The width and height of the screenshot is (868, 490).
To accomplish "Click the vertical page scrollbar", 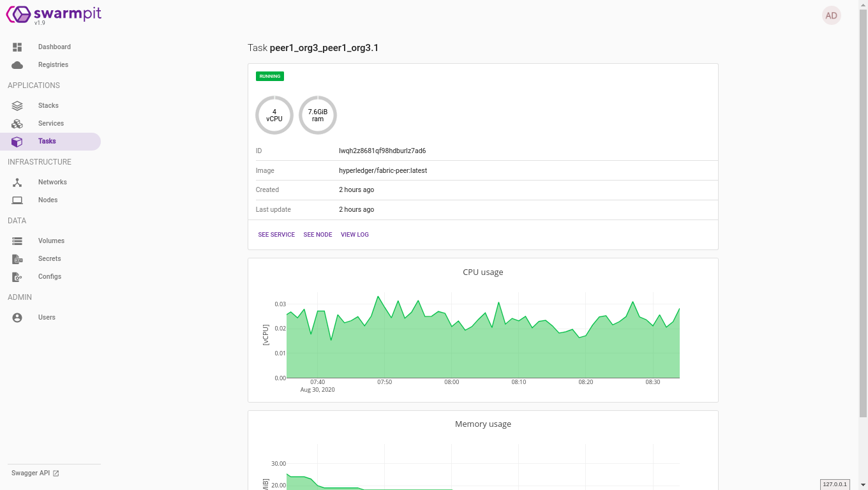I will click(863, 211).
